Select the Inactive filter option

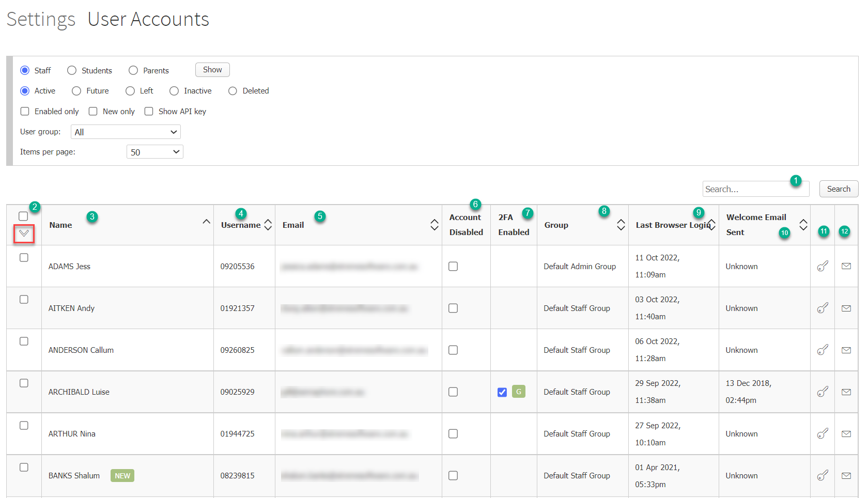pyautogui.click(x=174, y=91)
